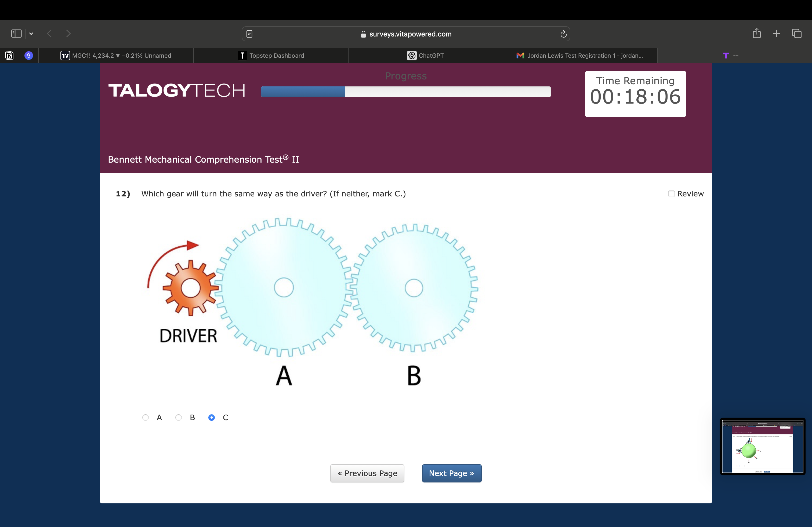Select radio button answer B

179,418
